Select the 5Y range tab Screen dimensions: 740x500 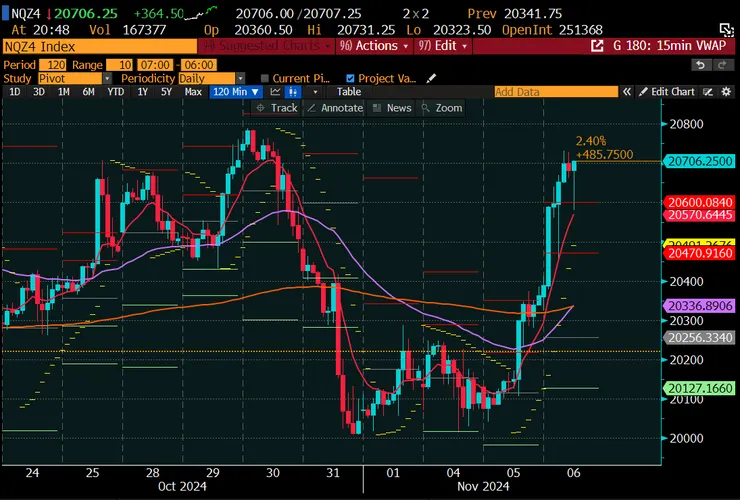click(166, 92)
